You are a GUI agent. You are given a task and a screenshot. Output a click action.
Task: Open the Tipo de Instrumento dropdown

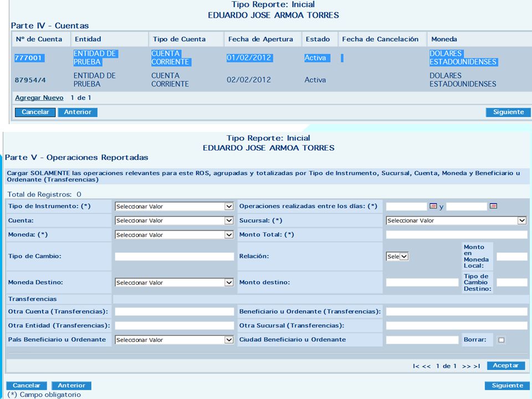(x=175, y=206)
